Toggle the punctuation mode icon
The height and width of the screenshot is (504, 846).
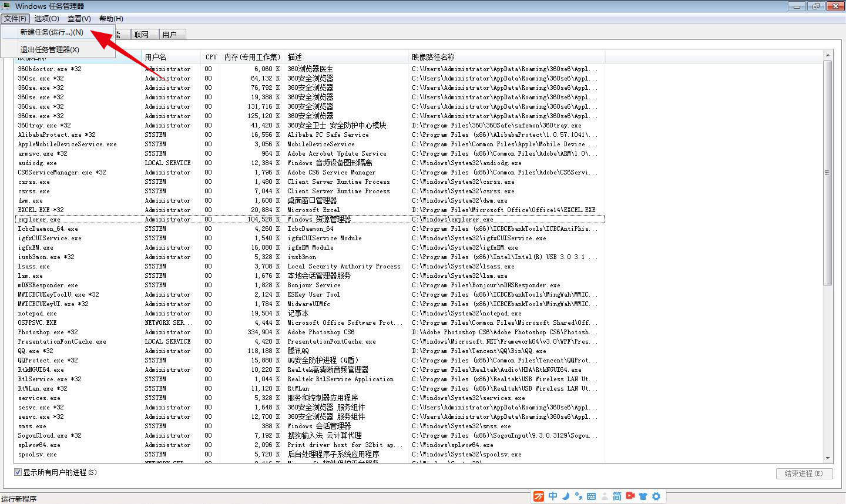tap(579, 496)
